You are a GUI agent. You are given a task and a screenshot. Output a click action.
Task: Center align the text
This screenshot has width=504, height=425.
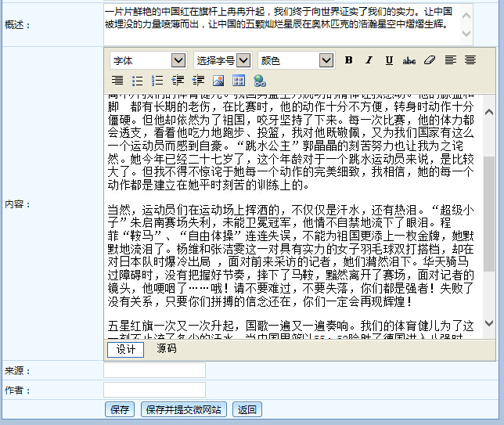(x=470, y=60)
